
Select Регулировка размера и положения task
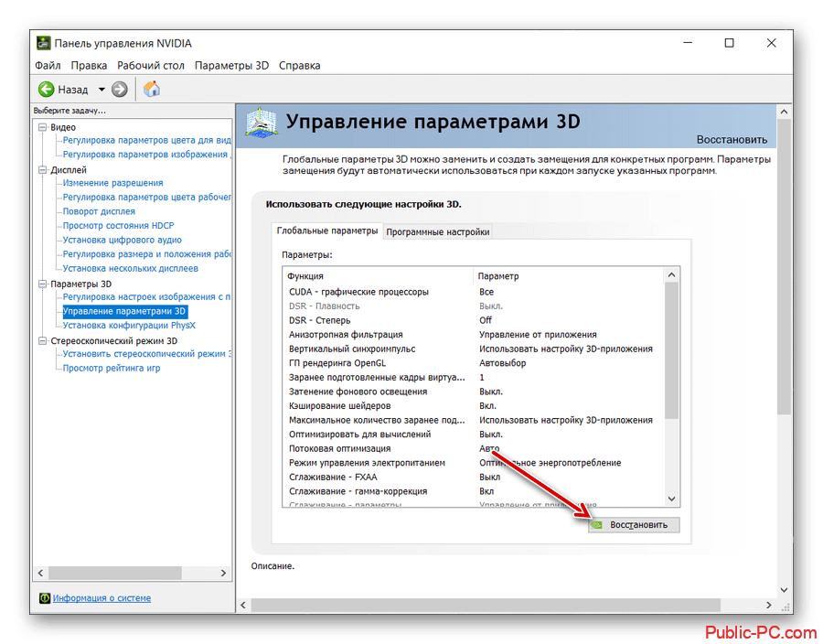pos(146,254)
